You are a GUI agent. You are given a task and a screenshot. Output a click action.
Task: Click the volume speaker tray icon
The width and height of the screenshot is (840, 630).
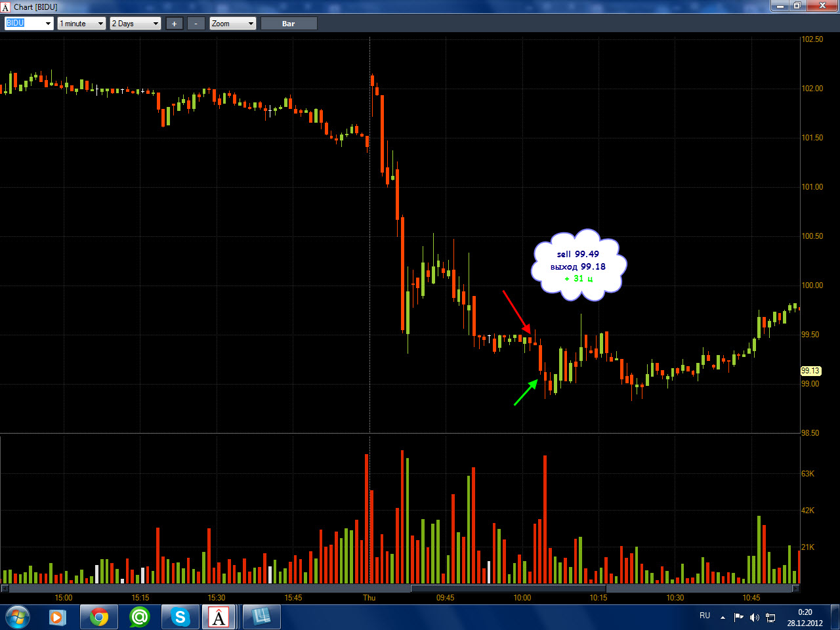tap(754, 617)
